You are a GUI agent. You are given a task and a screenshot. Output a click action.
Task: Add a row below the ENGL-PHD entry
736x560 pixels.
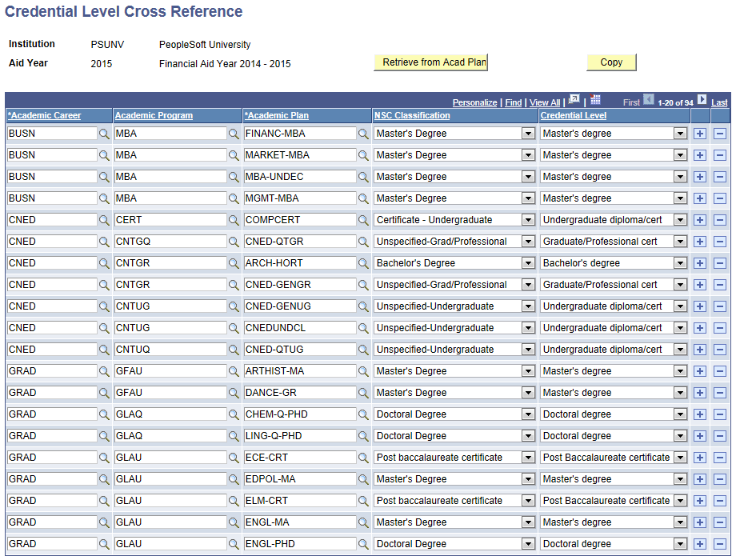click(700, 543)
